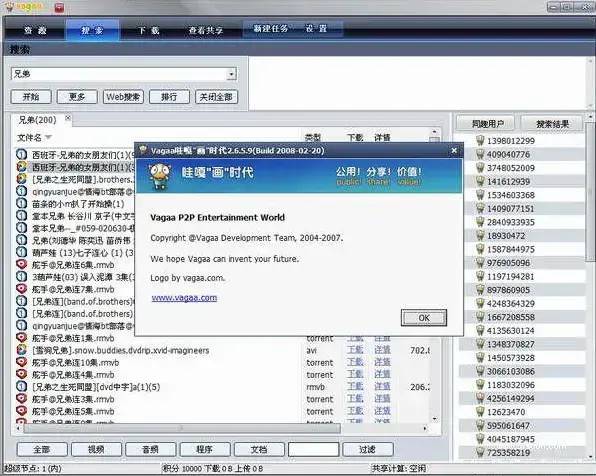Click the 更多 button
Viewport: 596px width, 476px height.
(77, 97)
